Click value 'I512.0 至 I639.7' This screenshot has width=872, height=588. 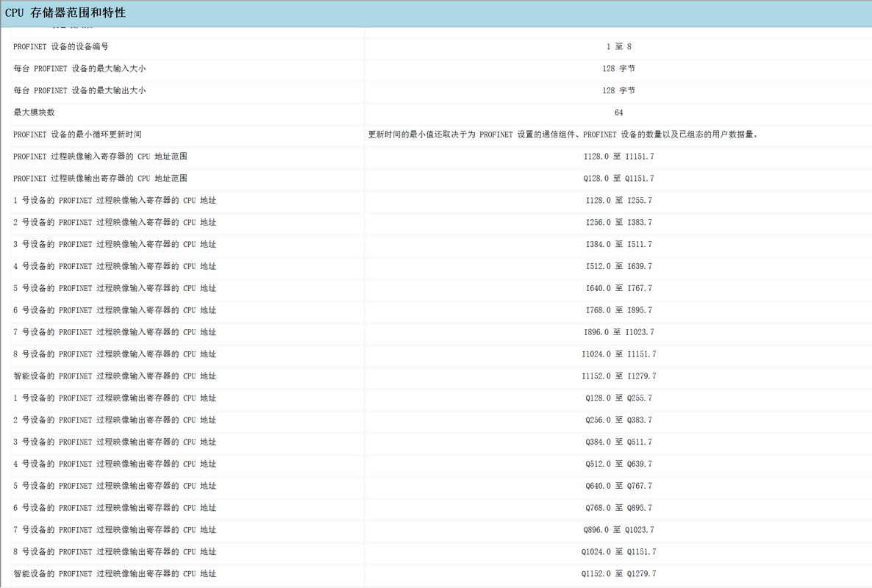619,266
